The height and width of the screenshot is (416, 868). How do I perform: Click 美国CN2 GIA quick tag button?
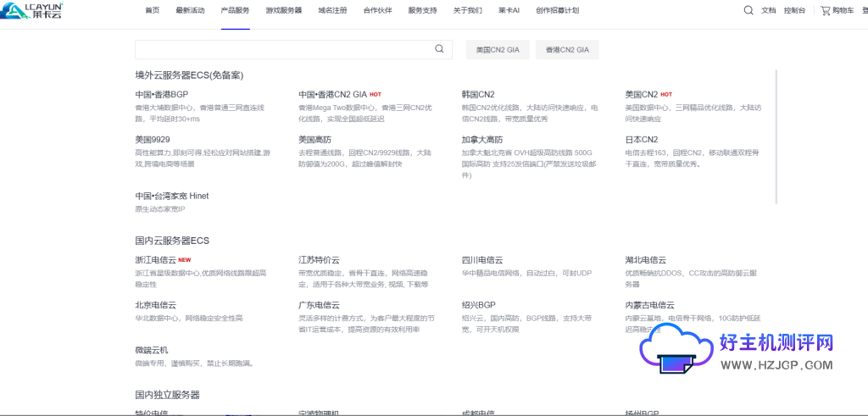coord(498,49)
